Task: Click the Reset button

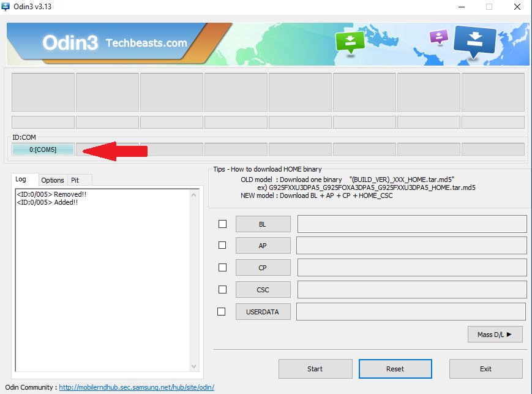Action: tap(395, 369)
